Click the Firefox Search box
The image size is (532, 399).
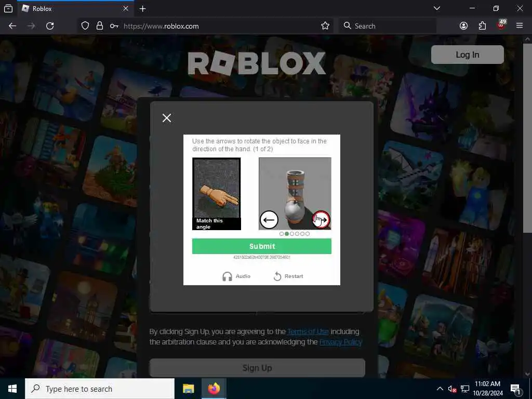coord(388,26)
